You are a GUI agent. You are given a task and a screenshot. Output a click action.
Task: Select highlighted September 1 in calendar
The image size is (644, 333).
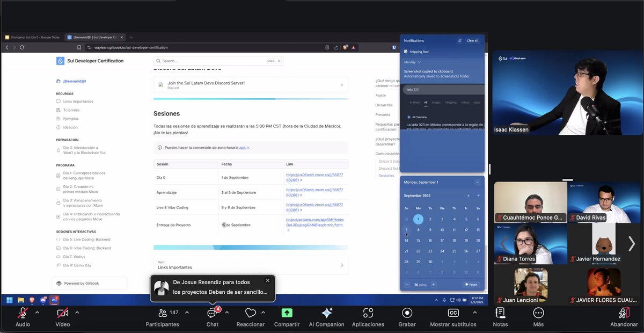pyautogui.click(x=418, y=219)
